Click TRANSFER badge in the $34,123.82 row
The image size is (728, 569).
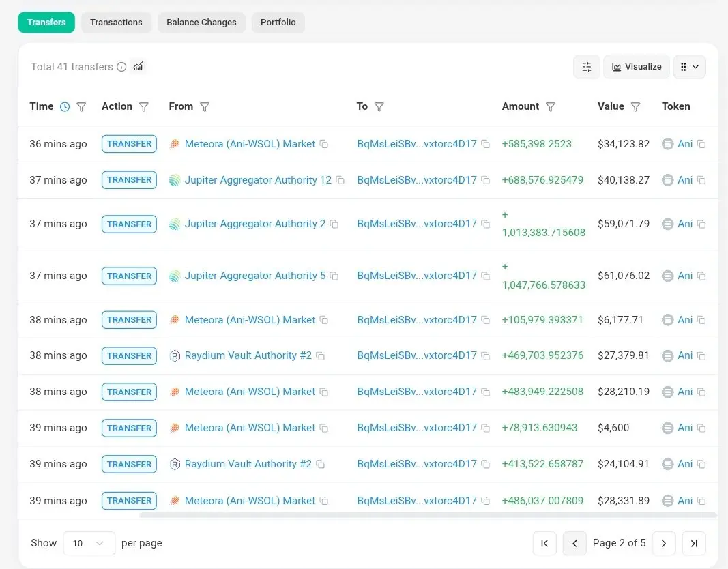tap(129, 144)
